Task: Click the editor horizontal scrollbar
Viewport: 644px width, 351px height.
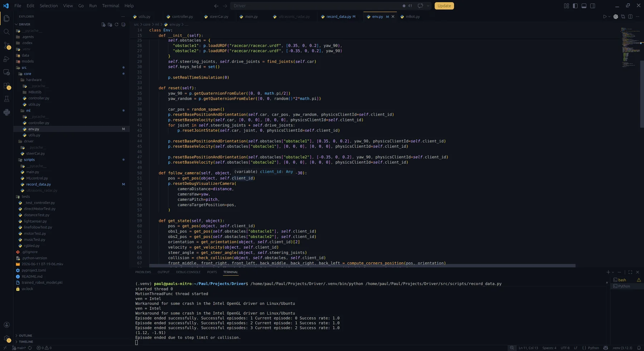Action: [362, 266]
